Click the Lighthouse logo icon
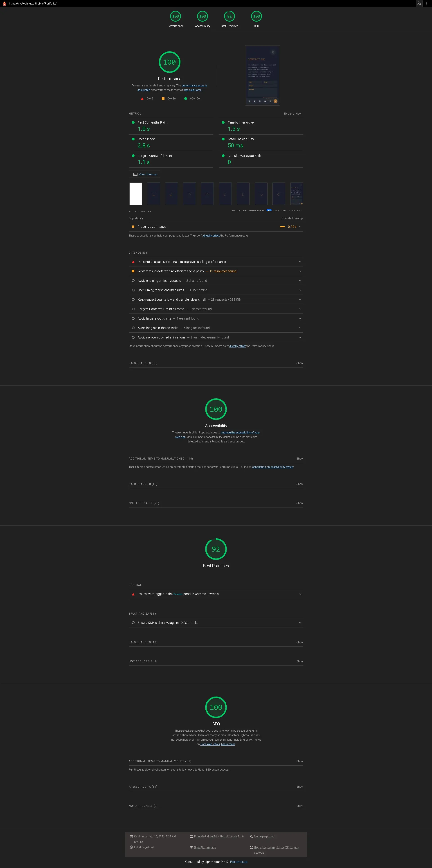 4,3
